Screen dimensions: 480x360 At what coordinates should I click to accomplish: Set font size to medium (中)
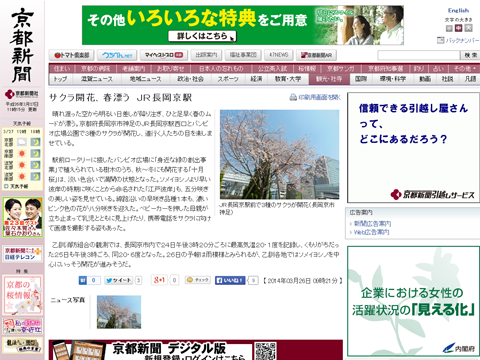point(459,28)
